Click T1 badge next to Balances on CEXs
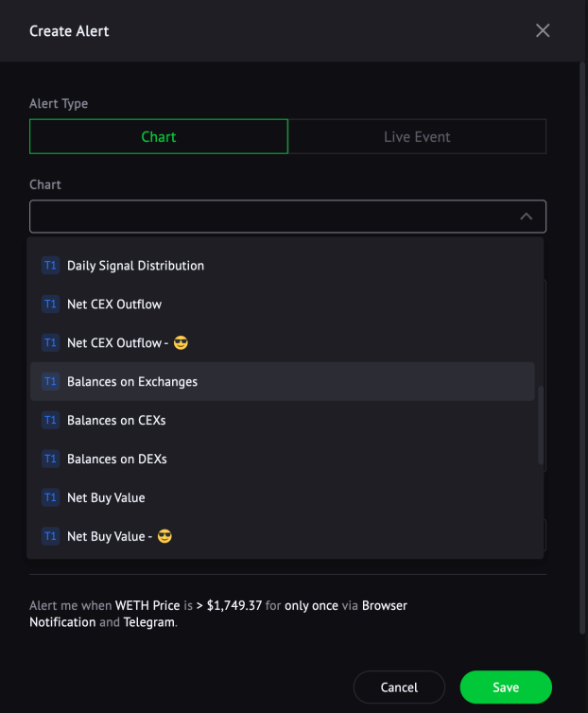 [x=50, y=420]
